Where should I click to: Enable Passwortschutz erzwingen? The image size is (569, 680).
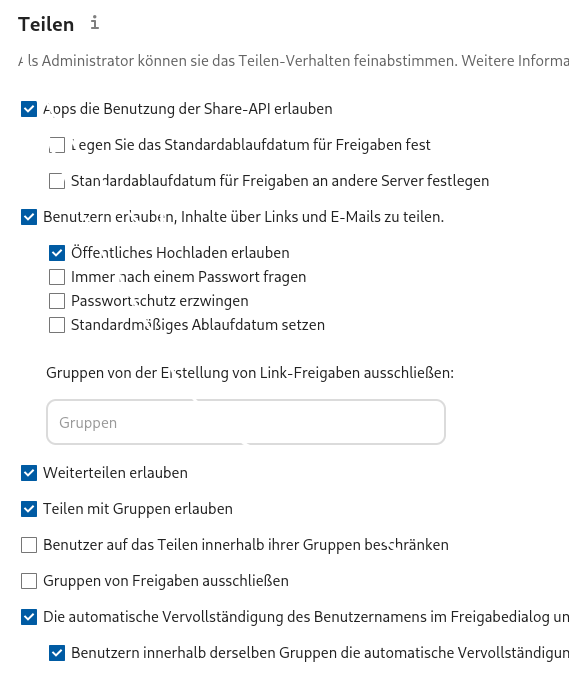[x=57, y=301]
